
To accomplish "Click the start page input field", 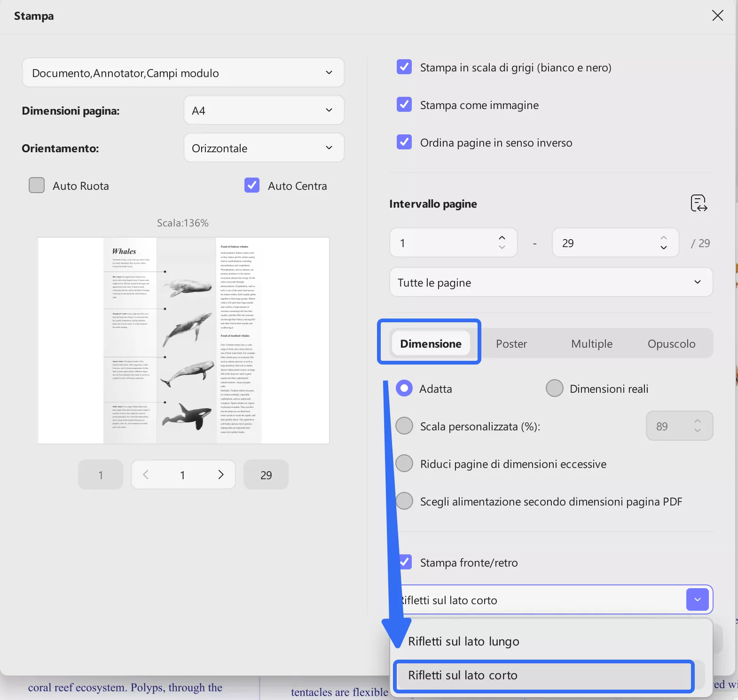I will click(454, 242).
